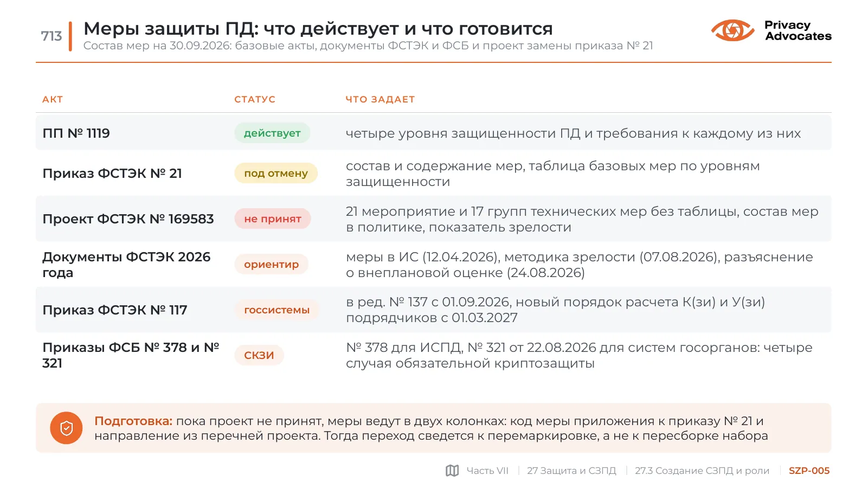
Task: Click the slide title «Меры защиты ПД»
Action: 318,28
